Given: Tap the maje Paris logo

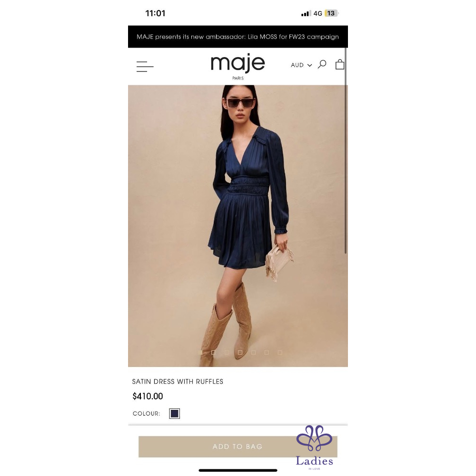Looking at the screenshot, I should click(238, 67).
